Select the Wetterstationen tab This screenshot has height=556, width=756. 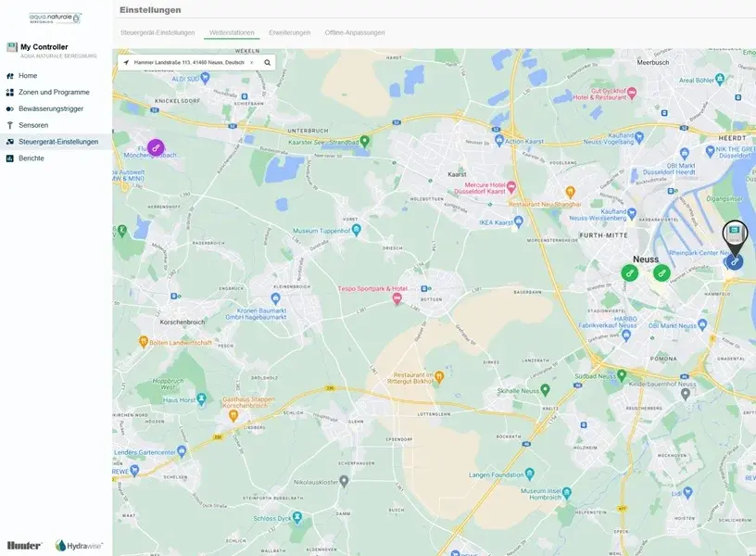point(232,32)
